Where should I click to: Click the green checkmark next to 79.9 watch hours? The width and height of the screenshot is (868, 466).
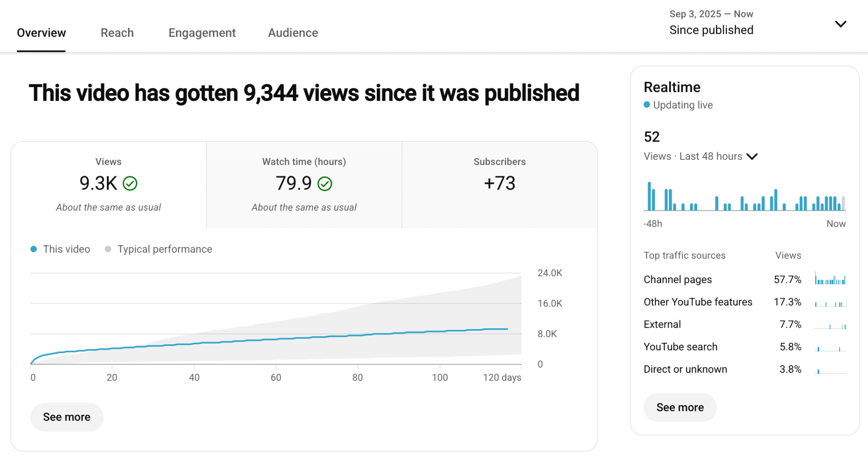[325, 184]
